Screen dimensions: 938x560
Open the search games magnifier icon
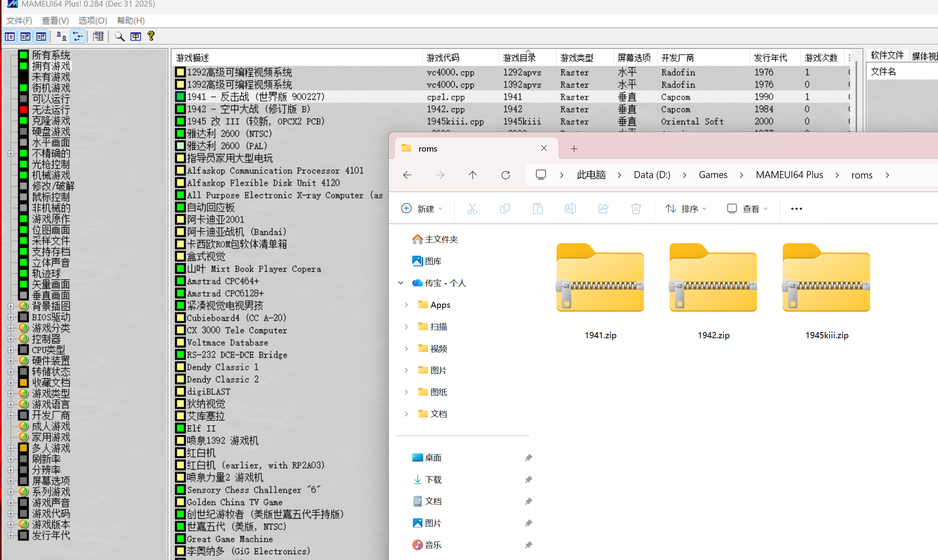tap(120, 36)
